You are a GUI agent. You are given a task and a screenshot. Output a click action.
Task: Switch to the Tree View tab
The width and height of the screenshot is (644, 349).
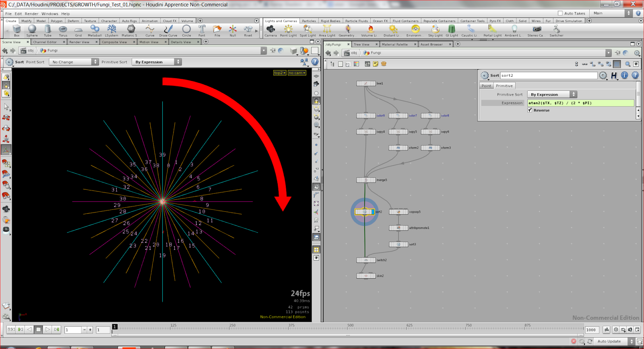pos(361,44)
